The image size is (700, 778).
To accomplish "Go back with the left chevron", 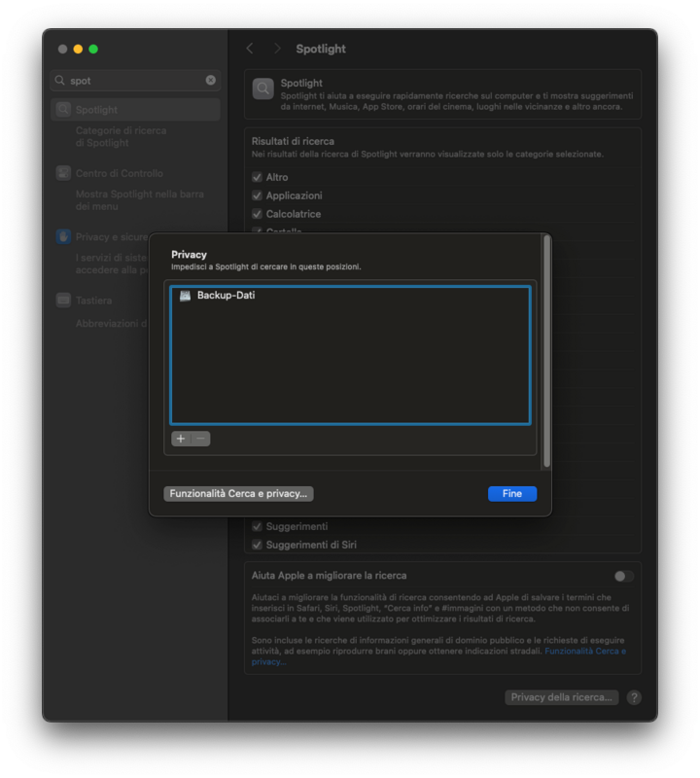I will [250, 49].
